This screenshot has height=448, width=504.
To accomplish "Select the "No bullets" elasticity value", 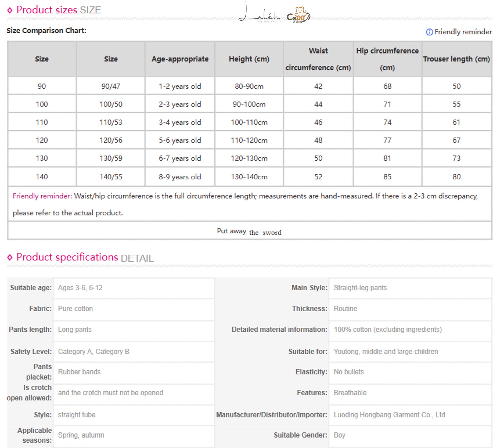I will [349, 372].
